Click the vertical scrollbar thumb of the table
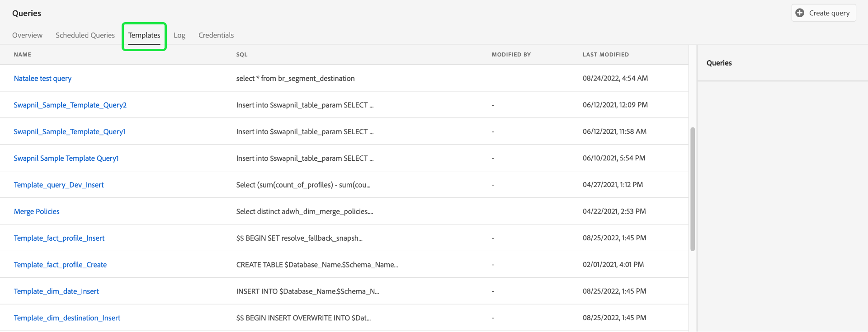 692,189
